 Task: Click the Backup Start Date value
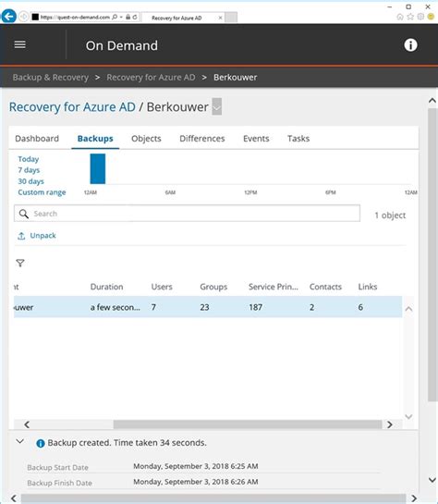point(196,466)
